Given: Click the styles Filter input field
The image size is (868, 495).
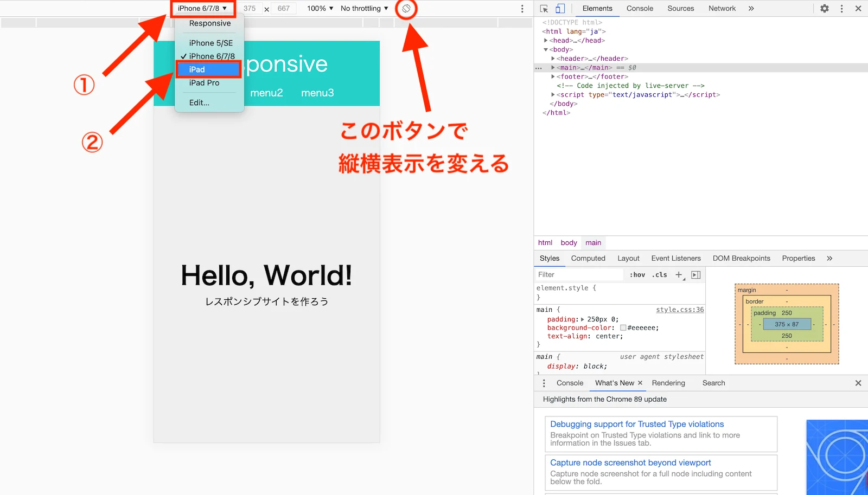Looking at the screenshot, I should pos(578,275).
